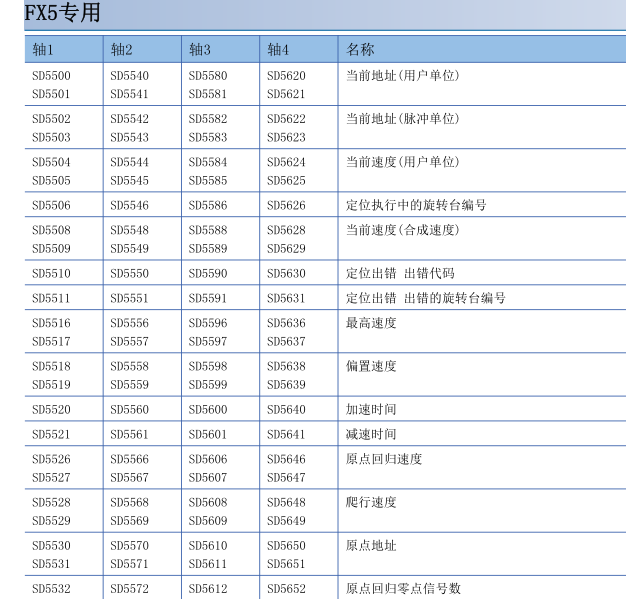626x599 pixels.
Task: Click the SD5500 register in 轴1 column
Action: point(51,76)
